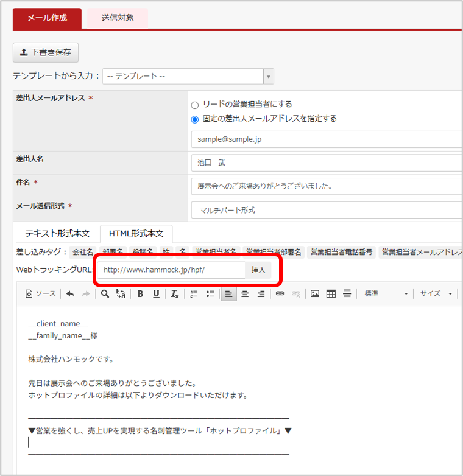Center align the text

(245, 293)
